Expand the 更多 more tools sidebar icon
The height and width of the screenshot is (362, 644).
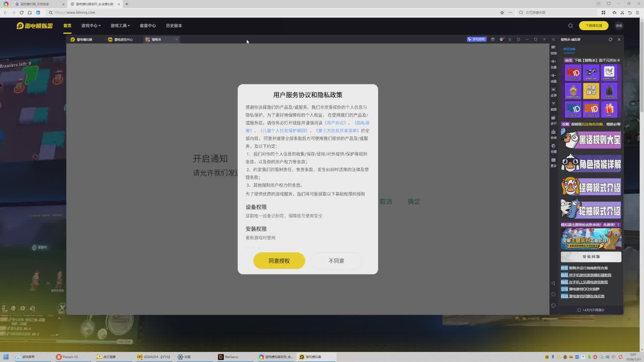pyautogui.click(x=553, y=162)
